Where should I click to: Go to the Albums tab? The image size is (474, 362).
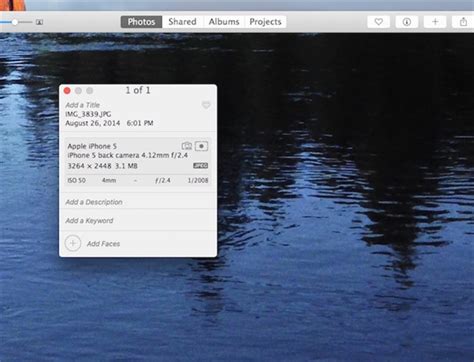pos(224,22)
